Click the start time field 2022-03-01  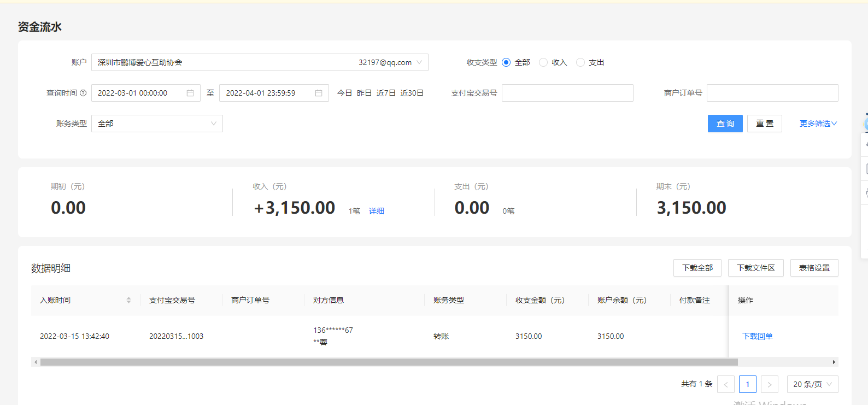(146, 93)
